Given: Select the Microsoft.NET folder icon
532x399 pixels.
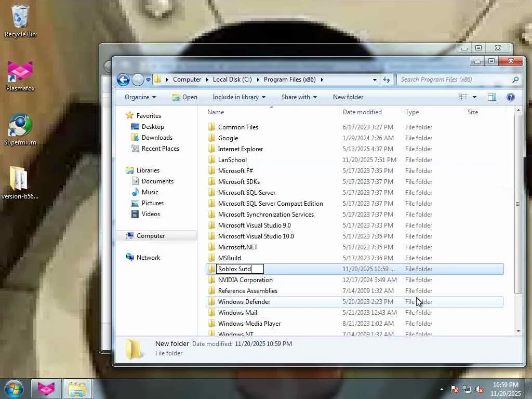Looking at the screenshot, I should coord(212,247).
